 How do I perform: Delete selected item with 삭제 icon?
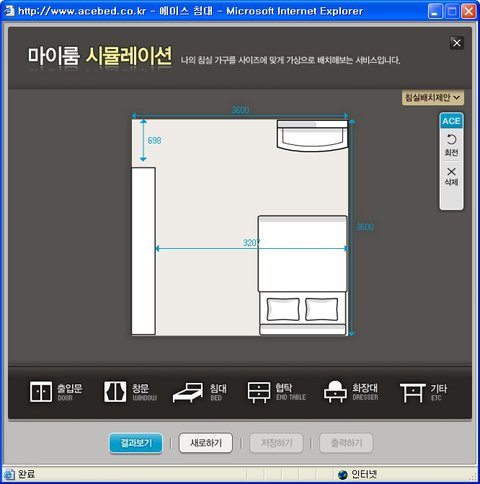click(x=451, y=177)
